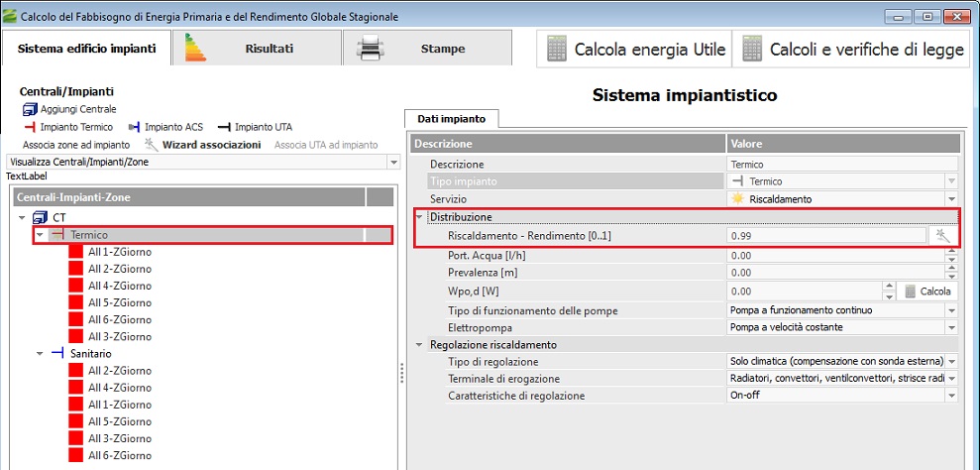Click Calcola energia Utile button
Viewport: 980px width, 470px height.
click(x=634, y=50)
